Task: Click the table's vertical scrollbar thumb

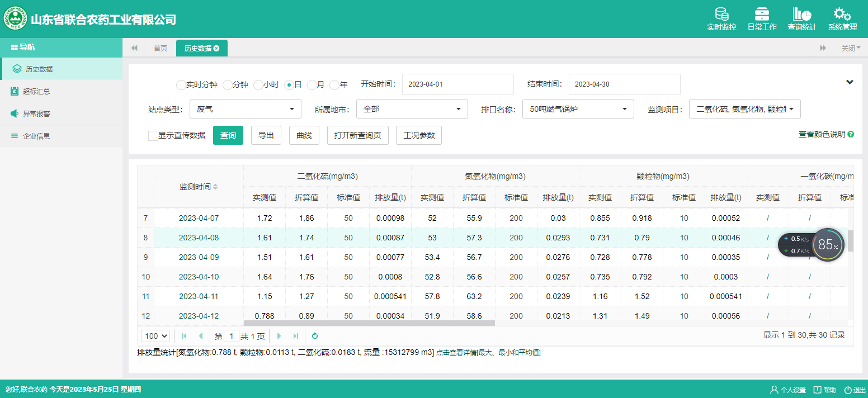Action: point(851,240)
